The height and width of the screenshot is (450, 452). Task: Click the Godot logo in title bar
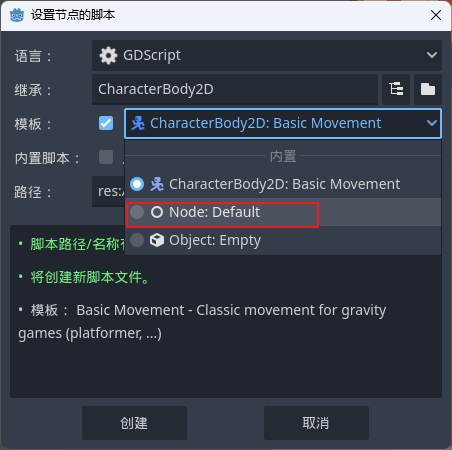17,15
